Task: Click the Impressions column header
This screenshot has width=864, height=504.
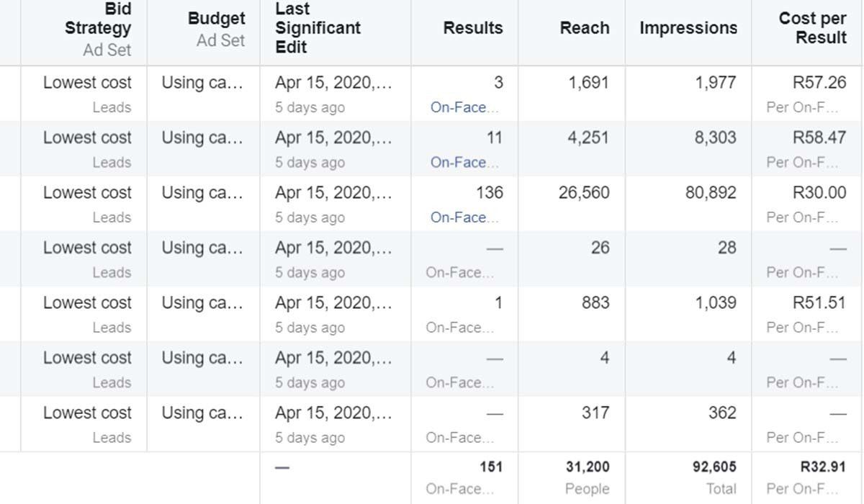Action: click(688, 29)
